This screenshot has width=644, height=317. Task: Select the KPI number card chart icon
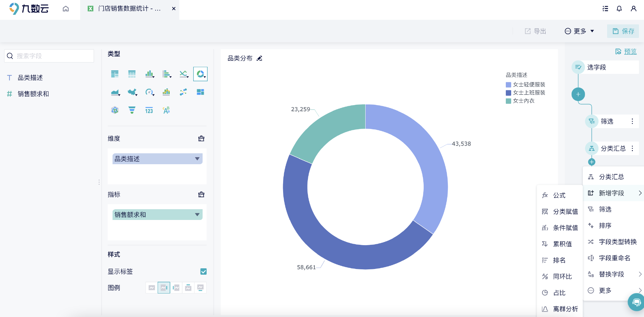click(x=149, y=110)
